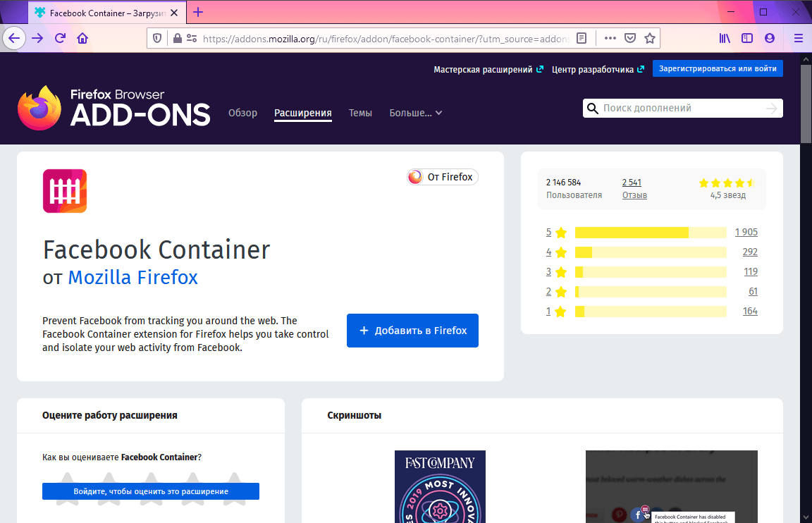
Task: Open the Fast Company screenshot thumbnail
Action: click(440, 487)
